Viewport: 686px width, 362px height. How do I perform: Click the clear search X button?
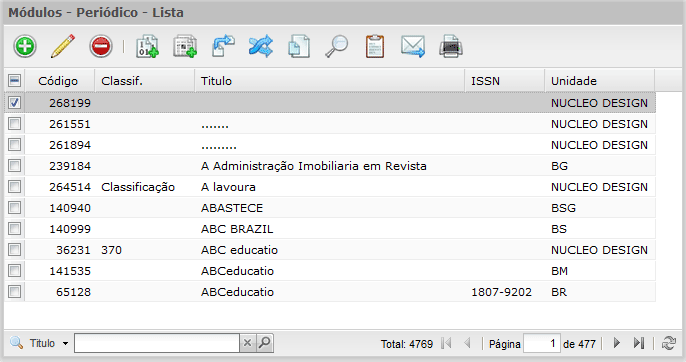(247, 343)
